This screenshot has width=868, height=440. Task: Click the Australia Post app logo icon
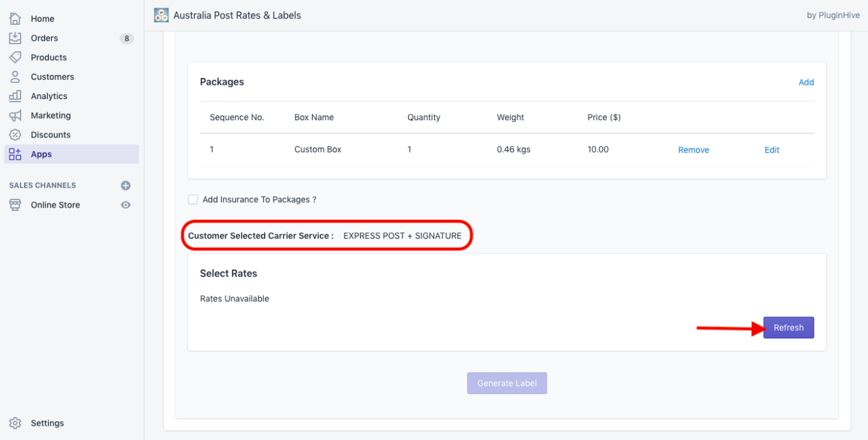point(161,15)
